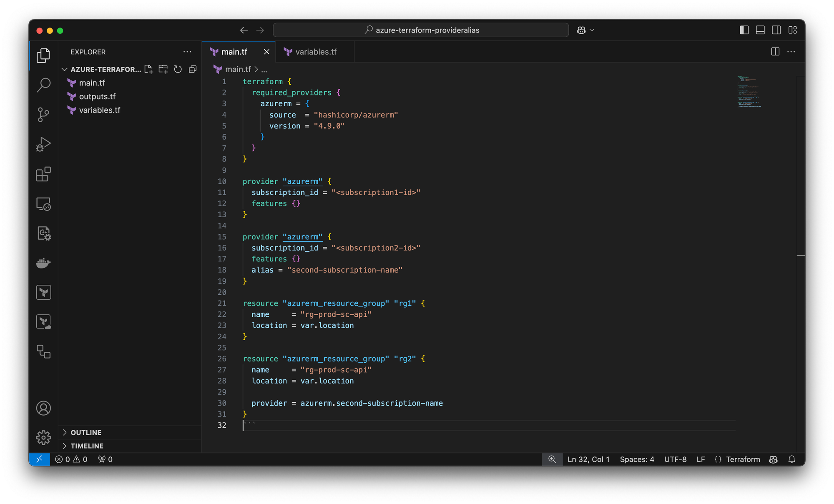Image resolution: width=834 pixels, height=504 pixels.
Task: Toggle secondary side bar visibility
Action: [776, 30]
